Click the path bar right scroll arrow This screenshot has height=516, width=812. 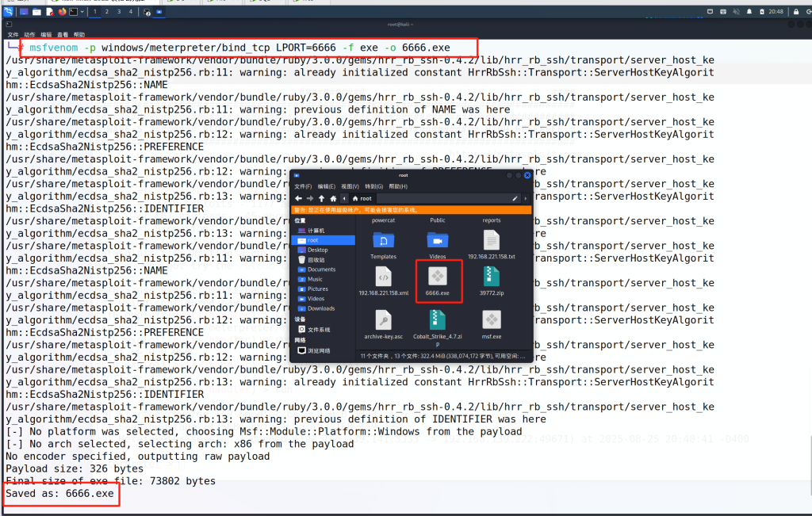(x=525, y=199)
